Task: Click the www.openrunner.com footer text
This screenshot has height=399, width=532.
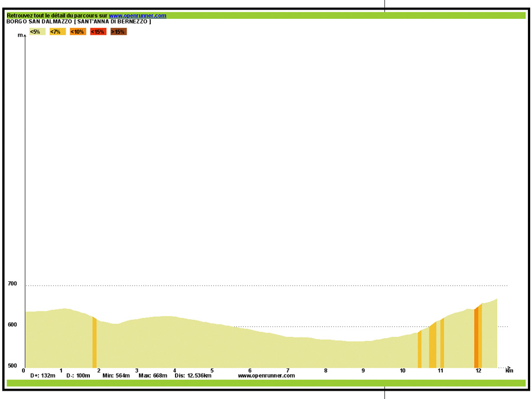Action: pos(267,375)
